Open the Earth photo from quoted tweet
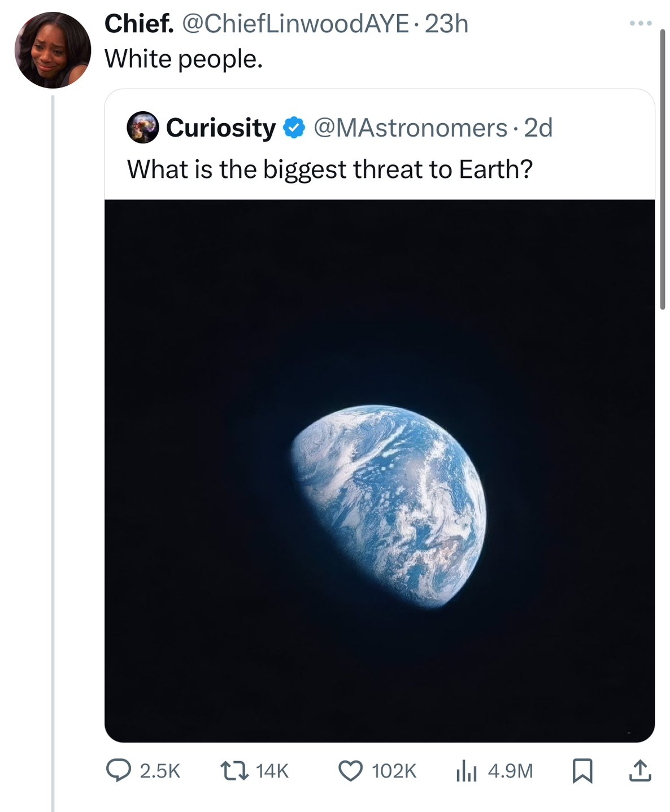Viewport: 670px width, 812px height. coord(380,471)
